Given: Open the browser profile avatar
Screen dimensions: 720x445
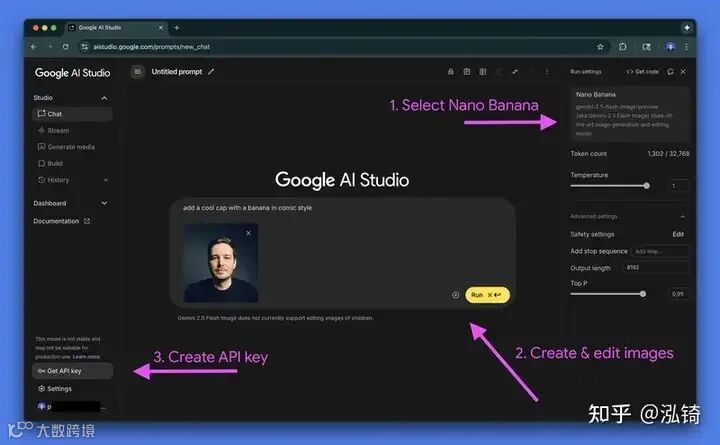Looking at the screenshot, I should click(670, 47).
